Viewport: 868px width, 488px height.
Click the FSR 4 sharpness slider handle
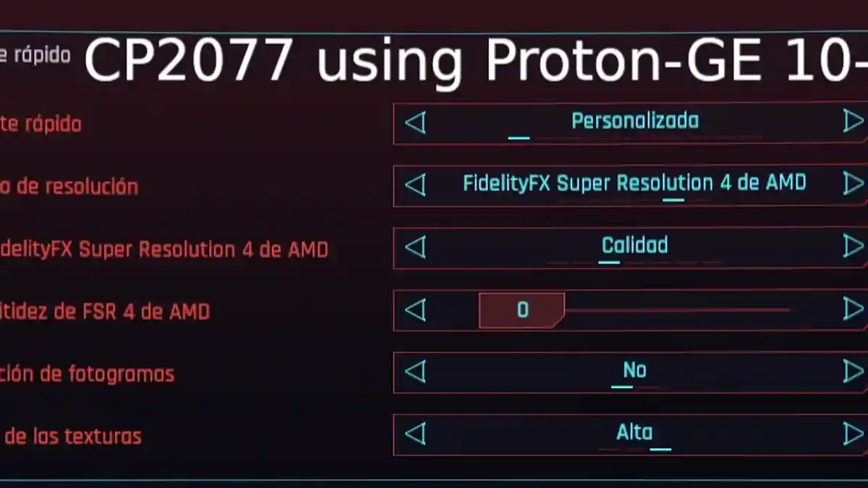522,310
